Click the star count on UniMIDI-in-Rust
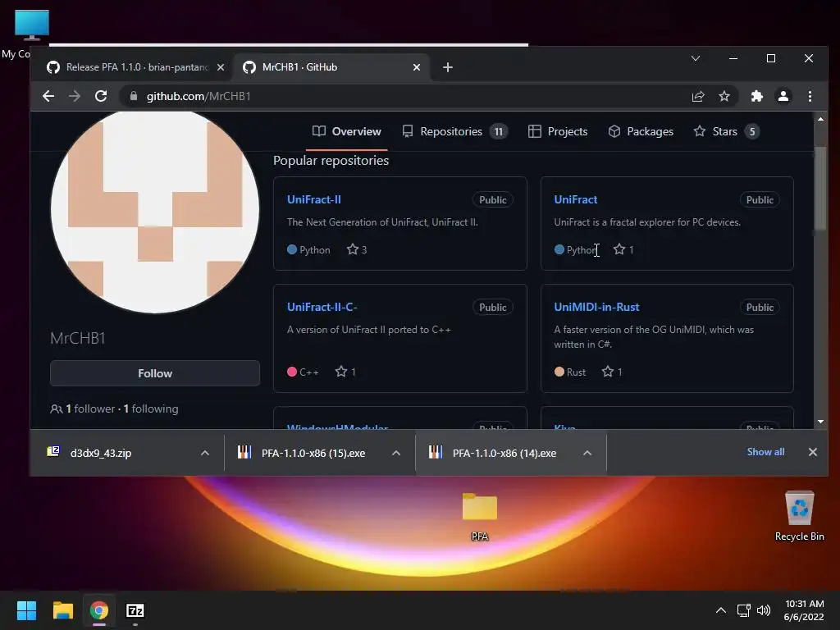 pos(612,372)
